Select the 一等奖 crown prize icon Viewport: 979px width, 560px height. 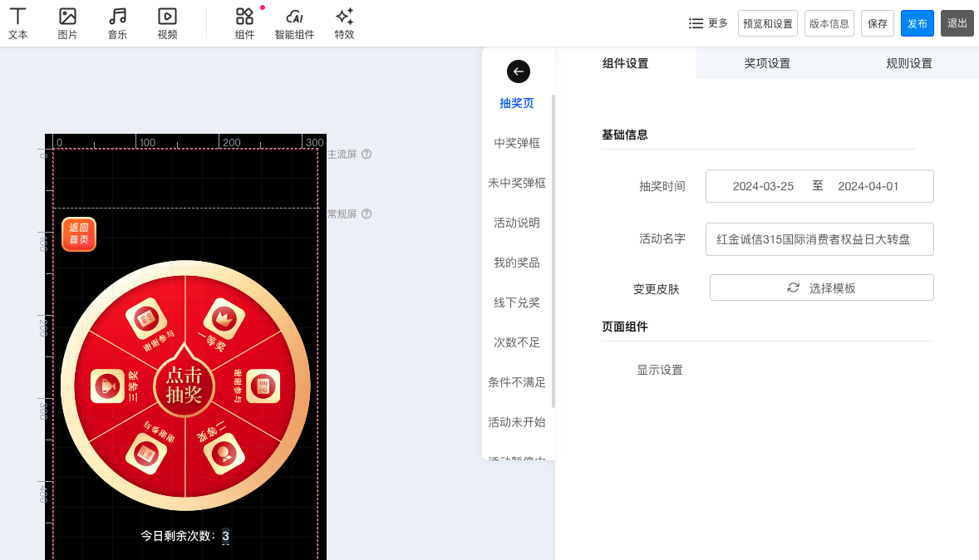click(x=224, y=319)
